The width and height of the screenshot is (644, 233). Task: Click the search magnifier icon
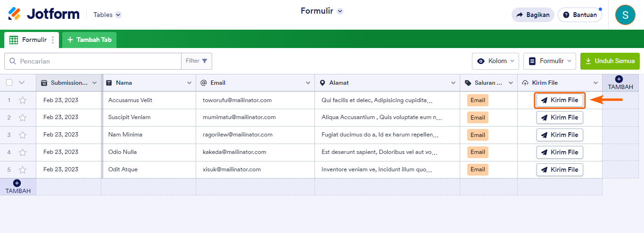tap(13, 61)
